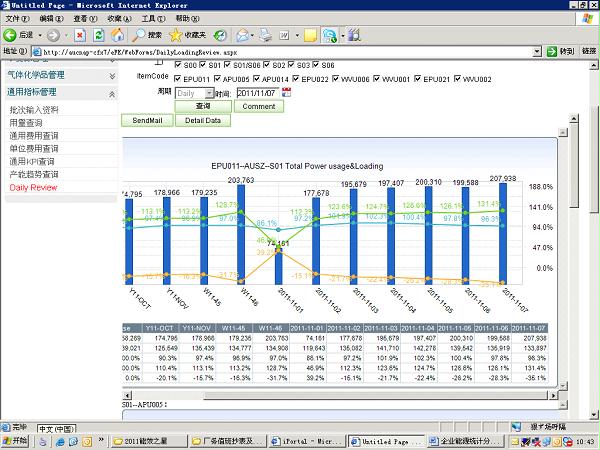Toggle the APU005 item code checkbox

[217, 78]
